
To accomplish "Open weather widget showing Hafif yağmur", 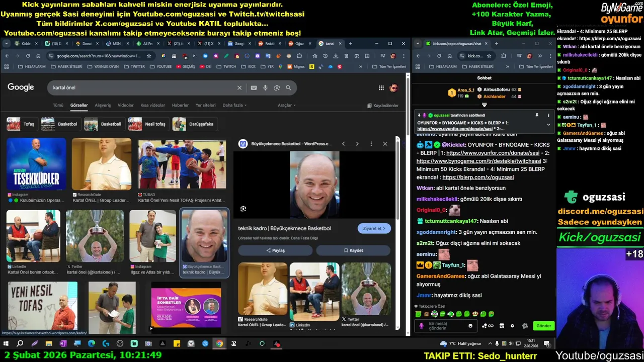I will 460,344.
